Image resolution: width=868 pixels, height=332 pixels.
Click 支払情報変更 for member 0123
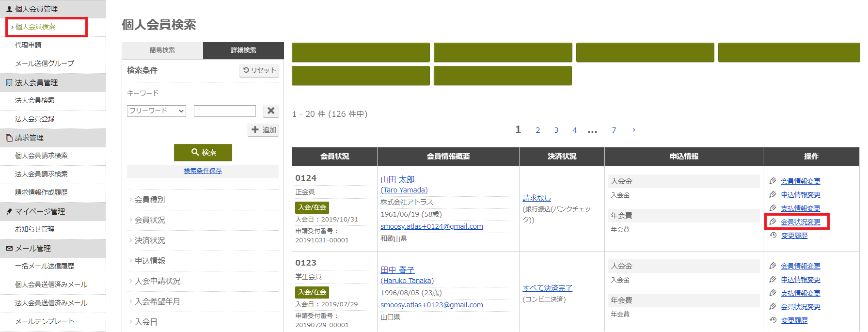pyautogui.click(x=801, y=293)
